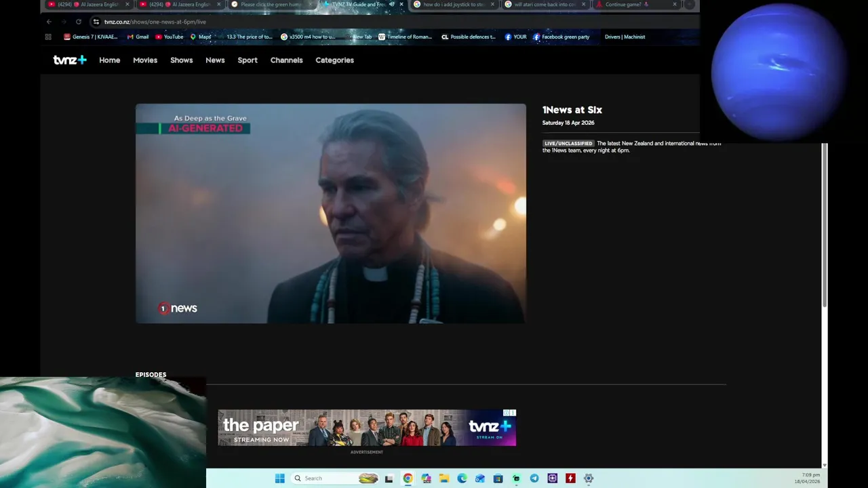Click the search highlight image in the taskbar search

(x=368, y=479)
